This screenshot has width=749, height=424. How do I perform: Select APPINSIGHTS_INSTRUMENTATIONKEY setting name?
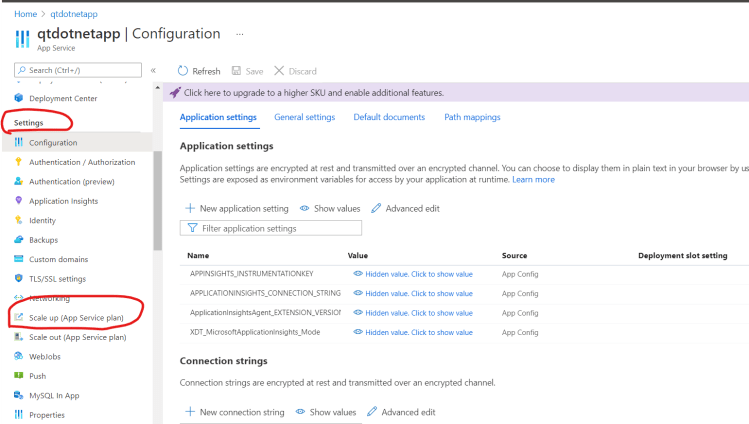(x=252, y=274)
